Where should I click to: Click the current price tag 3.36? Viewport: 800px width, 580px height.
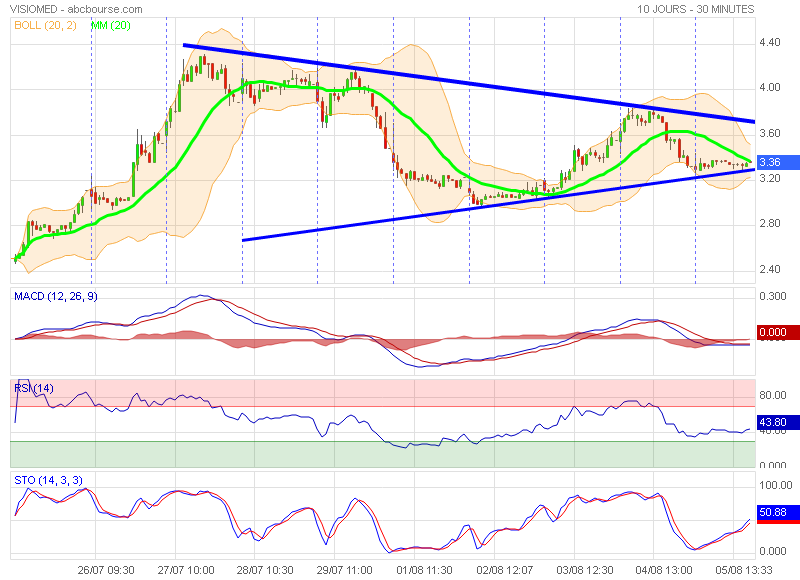[778, 162]
